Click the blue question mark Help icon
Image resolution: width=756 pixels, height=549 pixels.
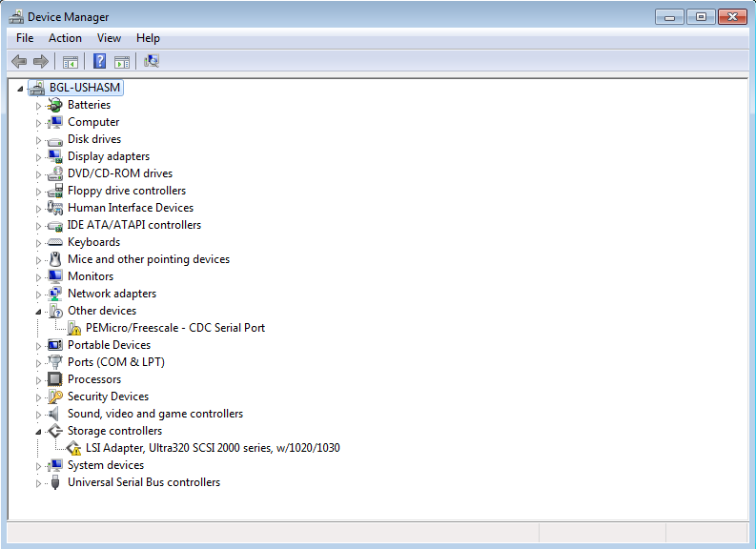tap(99, 62)
